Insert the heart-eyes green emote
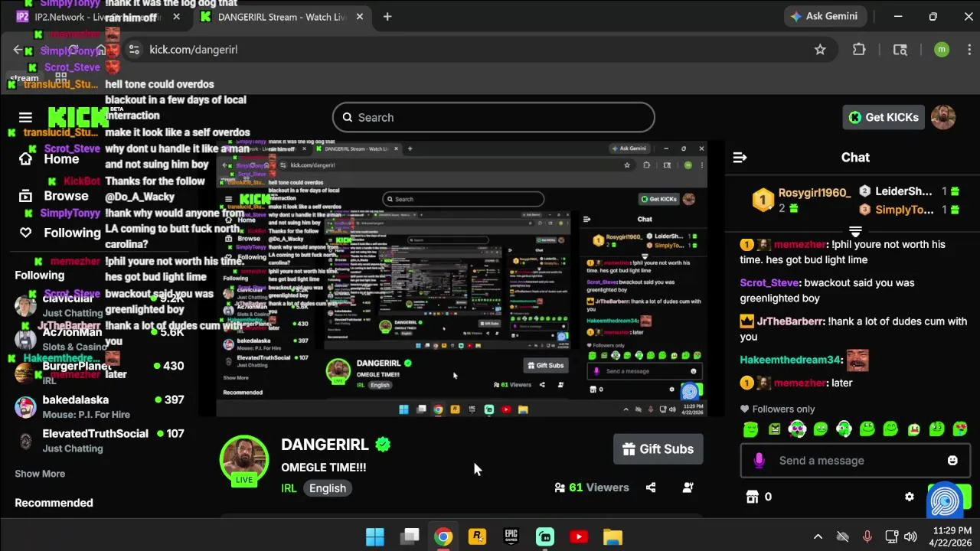The image size is (980, 551). [960, 429]
